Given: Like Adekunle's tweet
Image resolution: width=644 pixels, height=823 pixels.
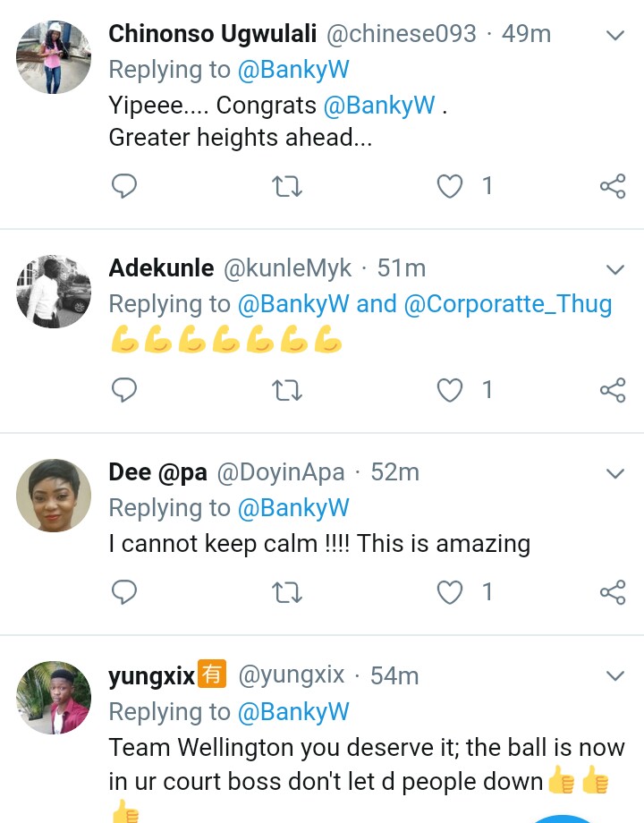Looking at the screenshot, I should 450,390.
